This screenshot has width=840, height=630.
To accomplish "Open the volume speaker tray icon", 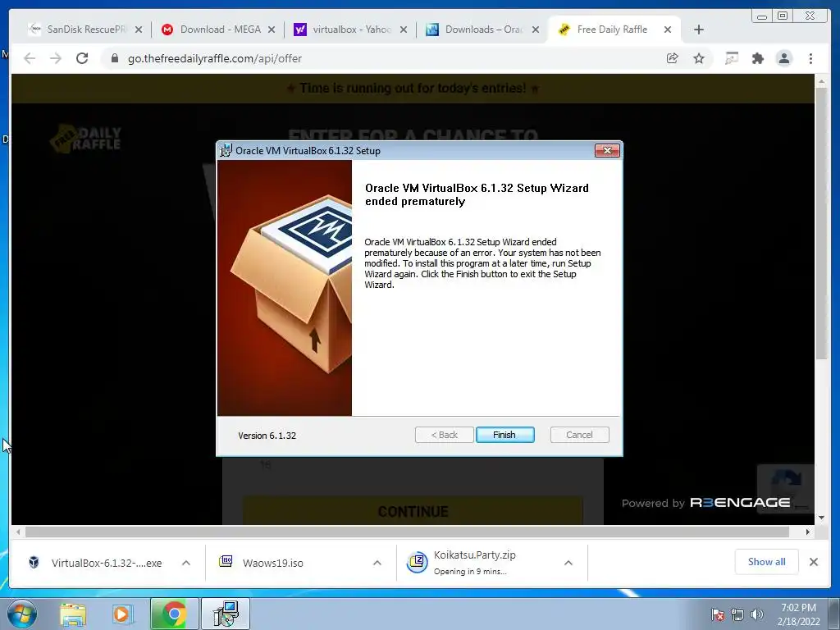I will point(757,614).
